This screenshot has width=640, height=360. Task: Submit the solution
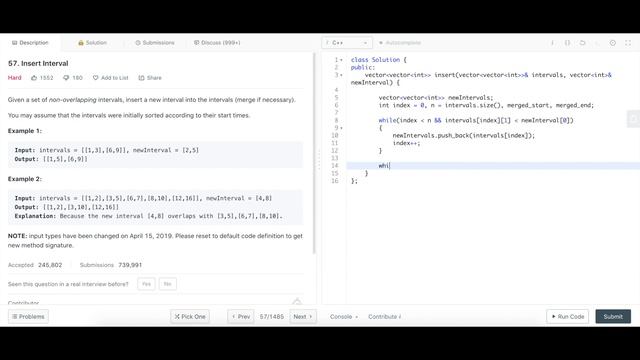coord(613,316)
